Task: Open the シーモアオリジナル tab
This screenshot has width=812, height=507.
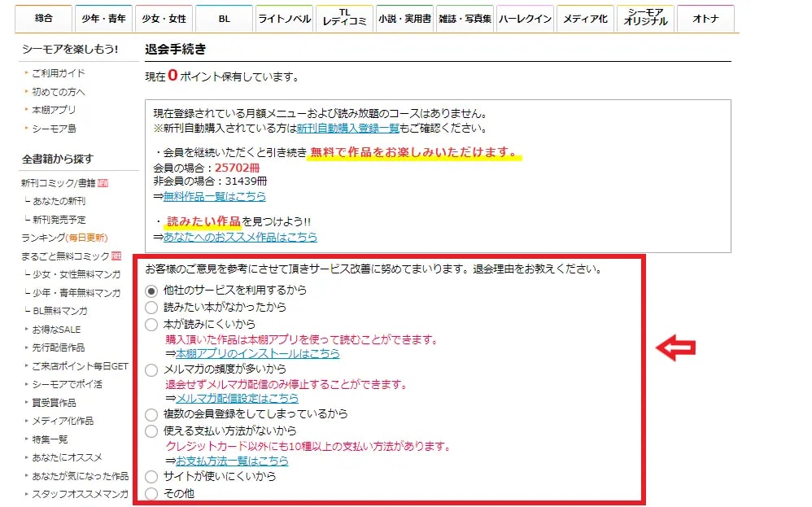Action: pos(645,19)
